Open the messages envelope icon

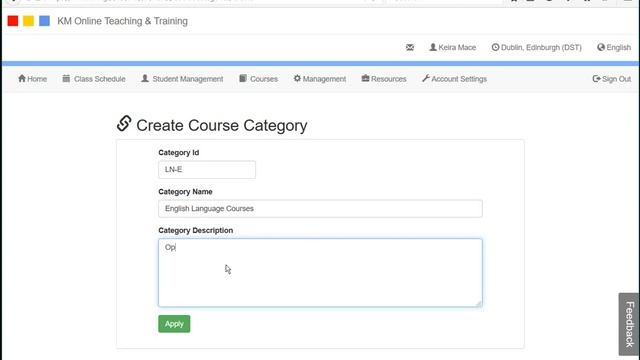pos(410,47)
